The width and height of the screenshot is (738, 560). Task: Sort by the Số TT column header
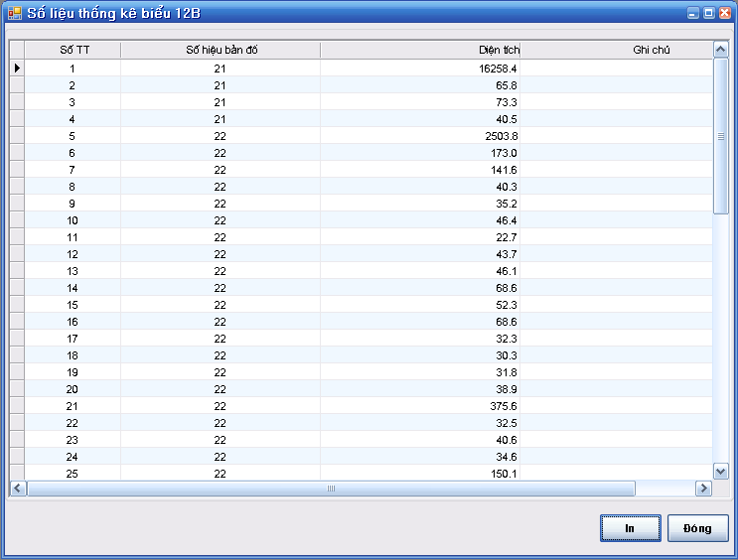(73, 50)
